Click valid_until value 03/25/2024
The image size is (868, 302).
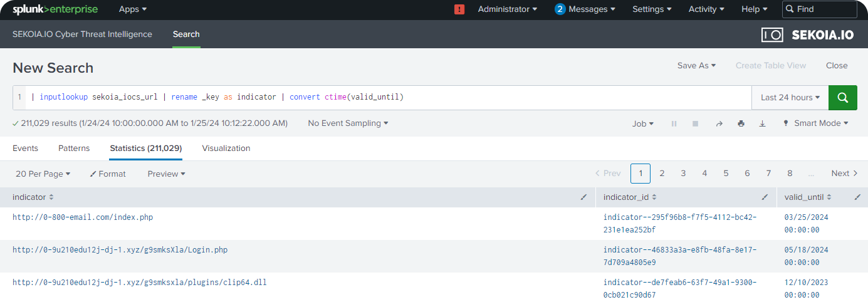(807, 224)
